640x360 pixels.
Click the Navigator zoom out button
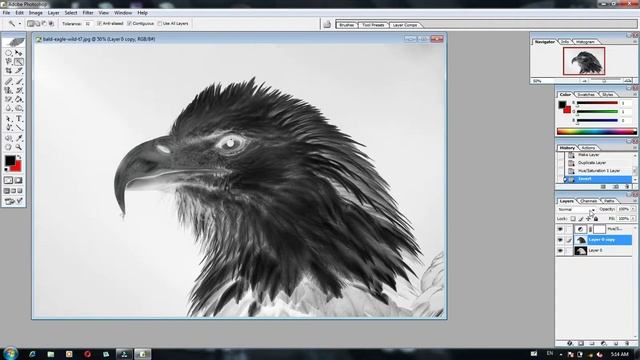[584, 81]
